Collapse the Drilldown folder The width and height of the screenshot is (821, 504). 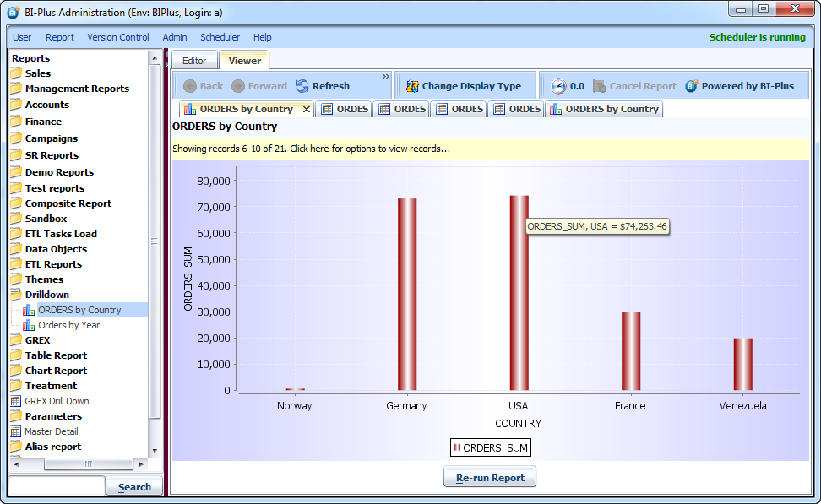pyautogui.click(x=16, y=295)
